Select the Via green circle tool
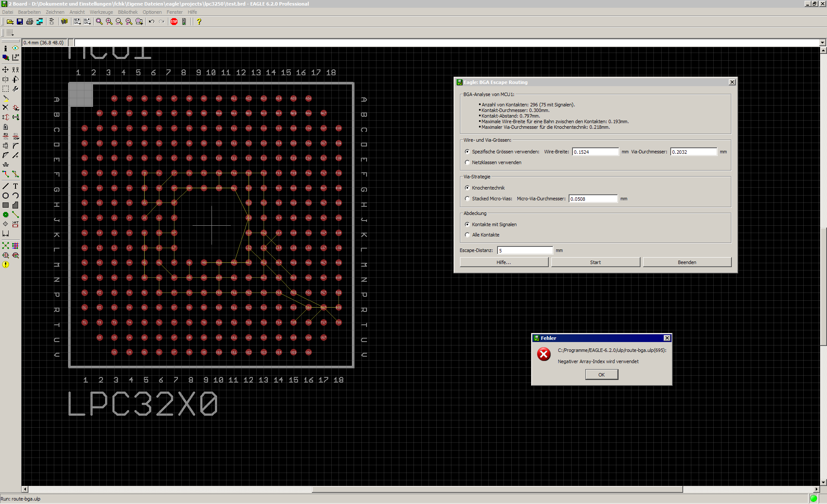Viewport: 827px width, 504px height. (x=6, y=215)
